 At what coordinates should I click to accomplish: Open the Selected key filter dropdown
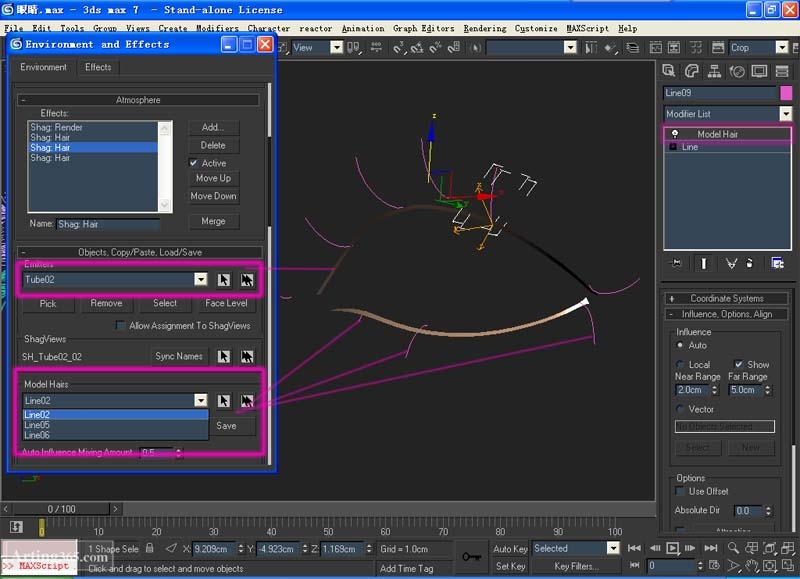tap(613, 548)
